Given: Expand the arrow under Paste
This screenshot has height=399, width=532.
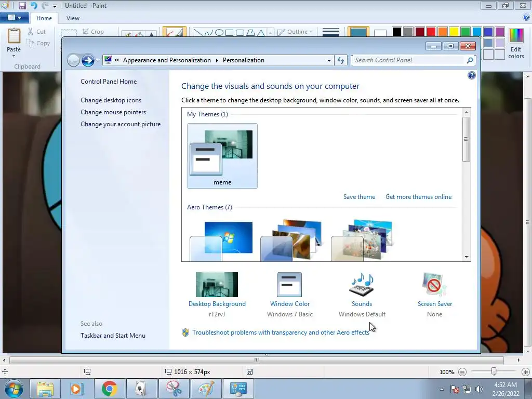Looking at the screenshot, I should click(14, 56).
